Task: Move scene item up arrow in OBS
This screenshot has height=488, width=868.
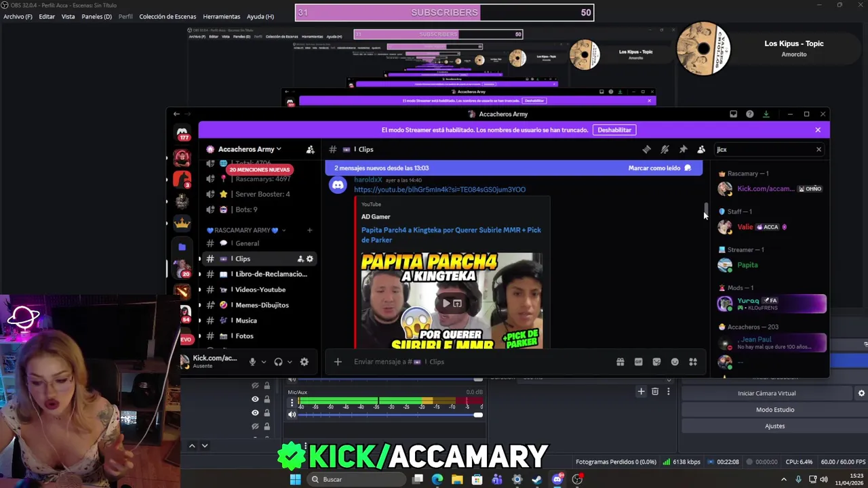Action: tap(192, 445)
